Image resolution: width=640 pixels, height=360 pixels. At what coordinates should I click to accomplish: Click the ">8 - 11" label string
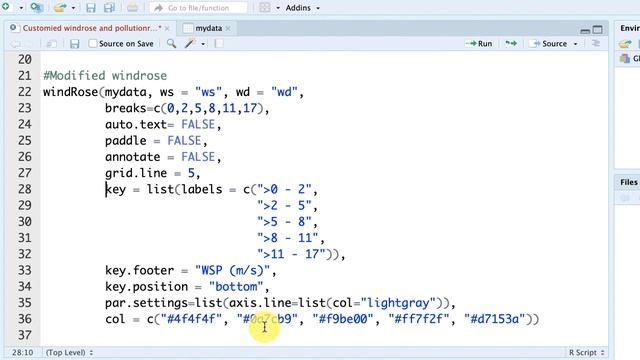tap(287, 238)
